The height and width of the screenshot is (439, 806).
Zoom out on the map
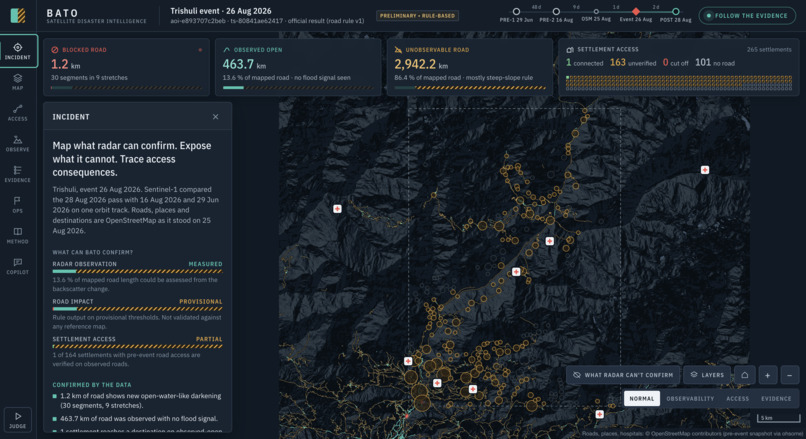[790, 375]
